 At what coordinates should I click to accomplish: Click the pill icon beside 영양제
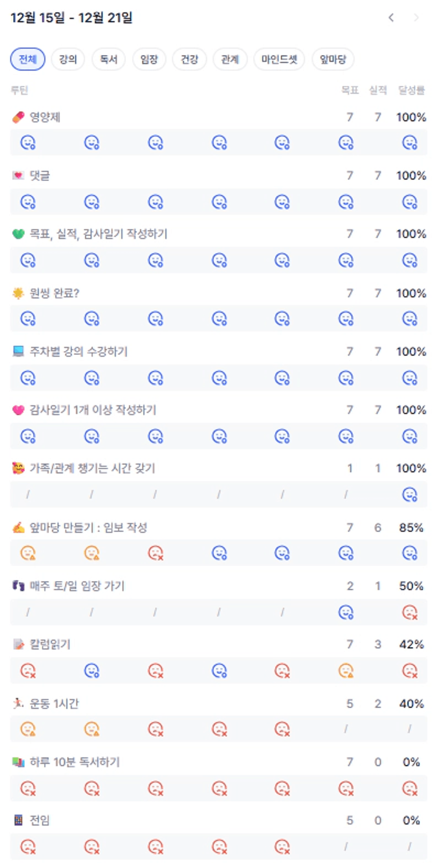click(19, 117)
